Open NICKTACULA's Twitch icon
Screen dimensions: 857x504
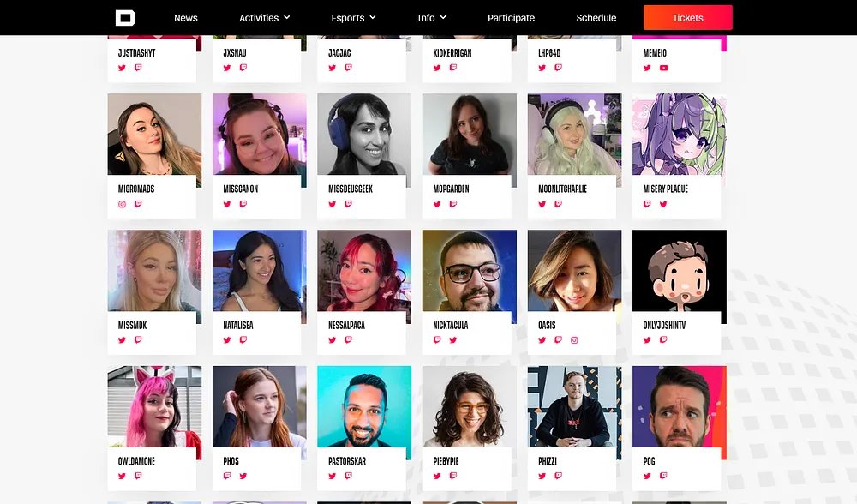pos(437,340)
